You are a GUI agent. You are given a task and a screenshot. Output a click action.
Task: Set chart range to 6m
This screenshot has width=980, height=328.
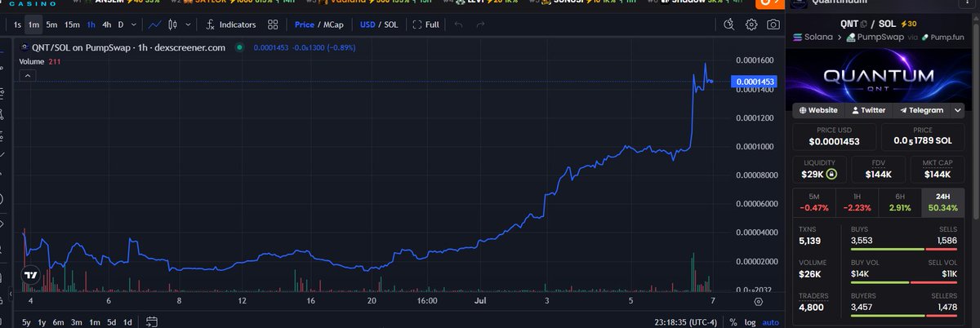[x=58, y=321]
